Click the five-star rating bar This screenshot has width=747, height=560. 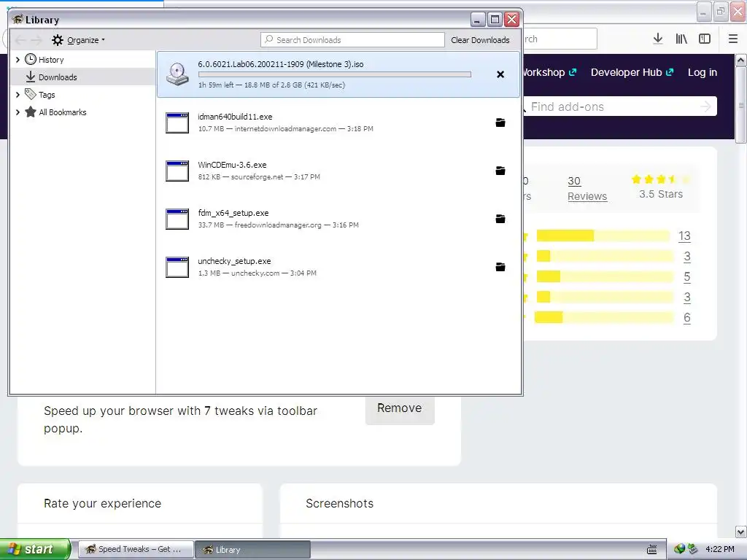pos(603,236)
